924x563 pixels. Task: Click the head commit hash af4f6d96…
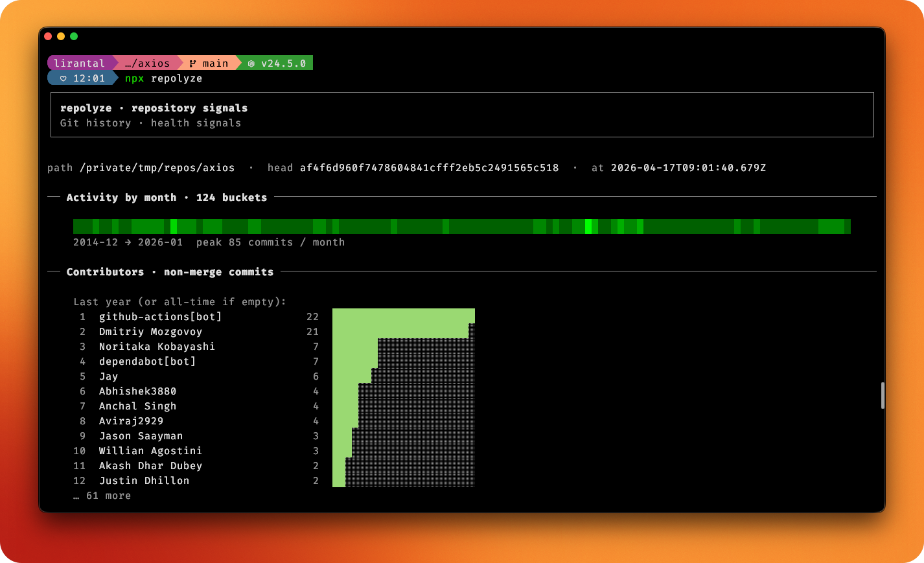pos(429,168)
